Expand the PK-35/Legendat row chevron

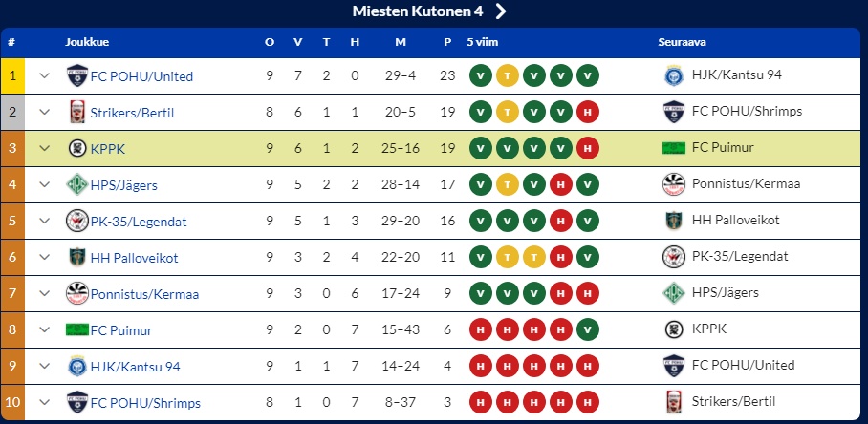[x=45, y=222]
